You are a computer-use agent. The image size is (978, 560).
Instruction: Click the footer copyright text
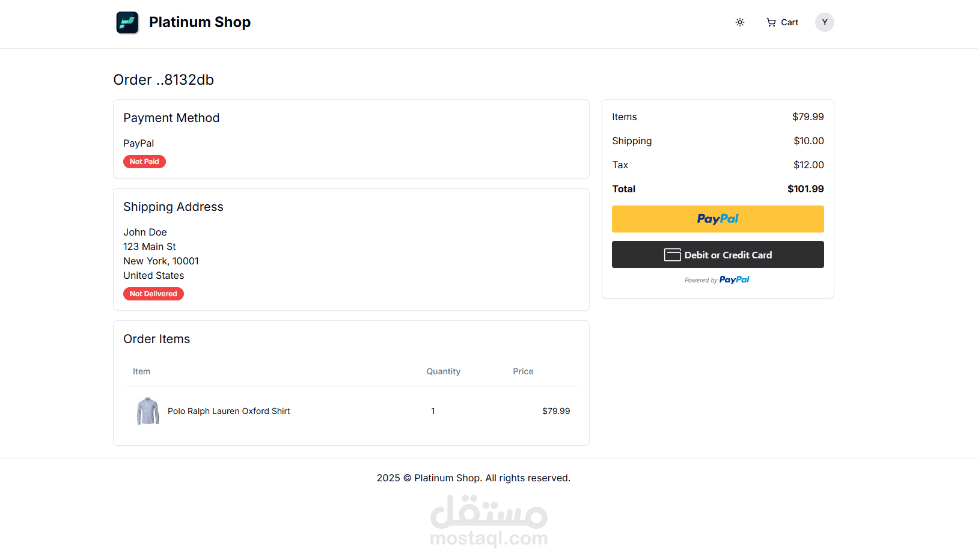click(474, 478)
